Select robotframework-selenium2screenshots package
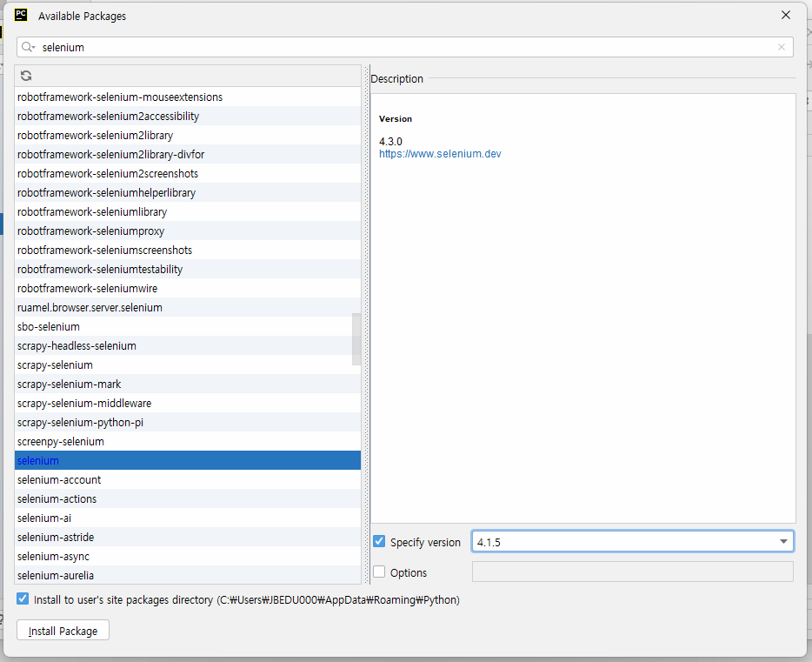The width and height of the screenshot is (812, 662). coord(188,173)
